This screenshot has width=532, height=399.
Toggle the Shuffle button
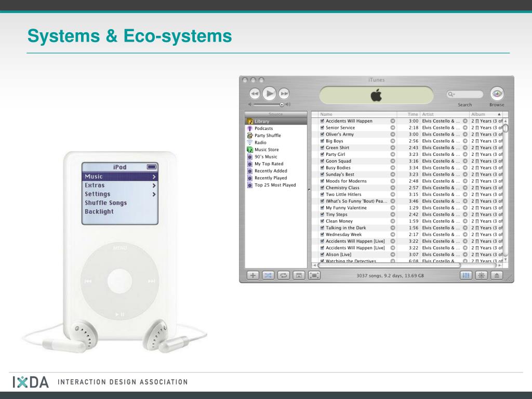268,275
